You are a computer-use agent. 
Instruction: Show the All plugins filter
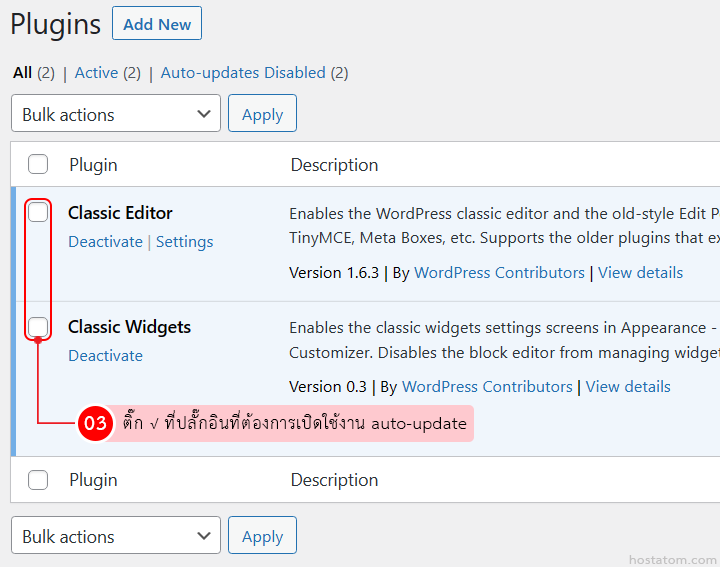[x=22, y=73]
